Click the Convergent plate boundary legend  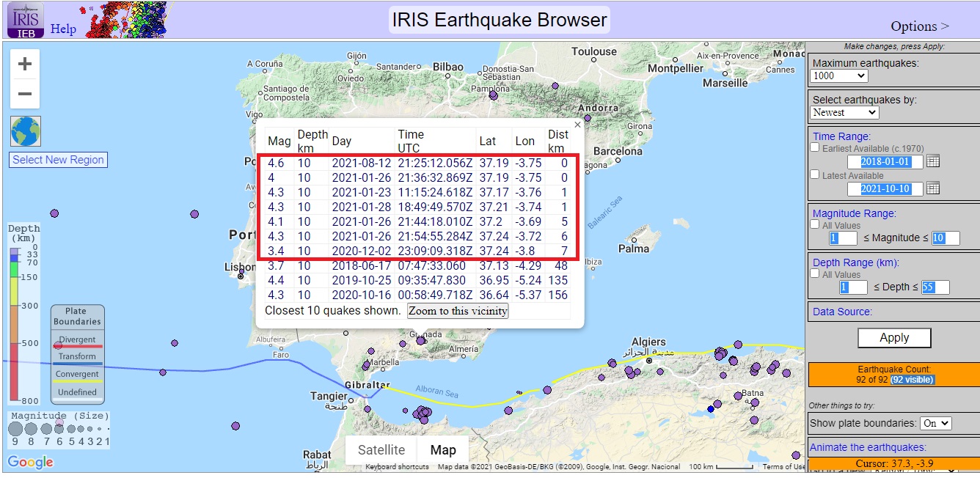77,376
